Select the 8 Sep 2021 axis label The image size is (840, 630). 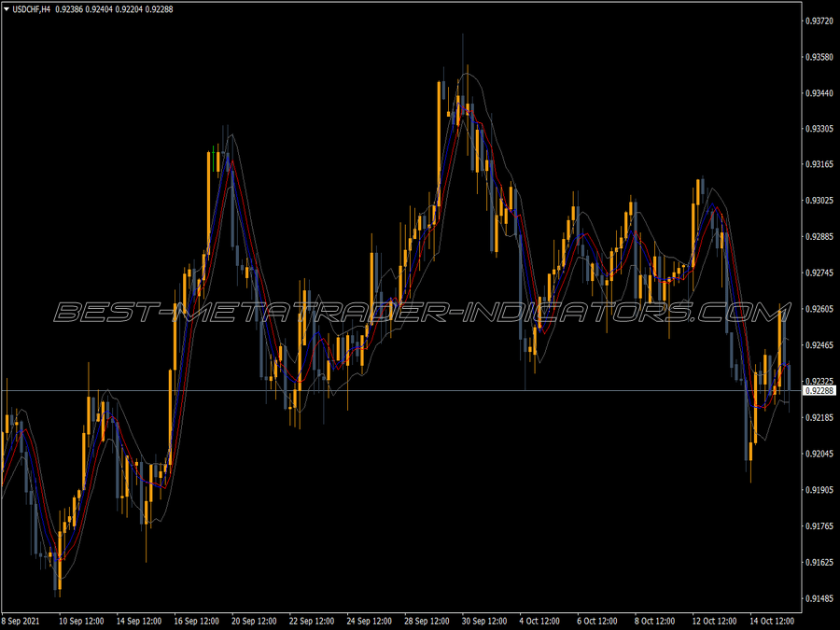pos(22,618)
